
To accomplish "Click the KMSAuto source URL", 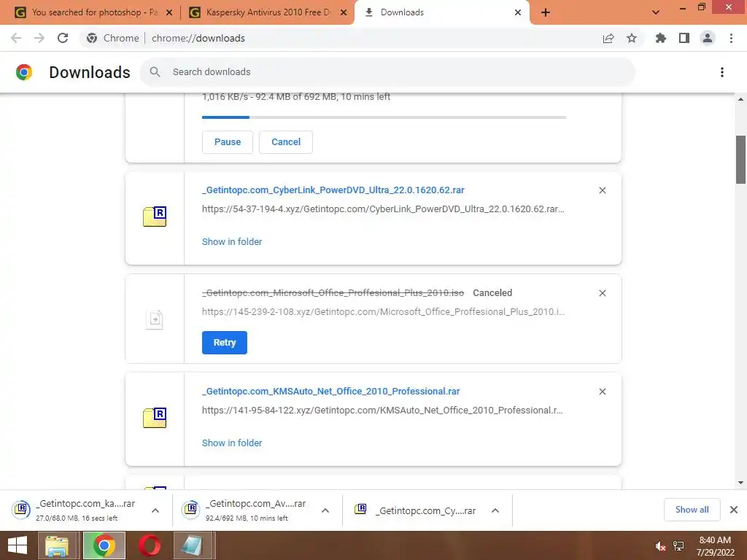I will [382, 410].
